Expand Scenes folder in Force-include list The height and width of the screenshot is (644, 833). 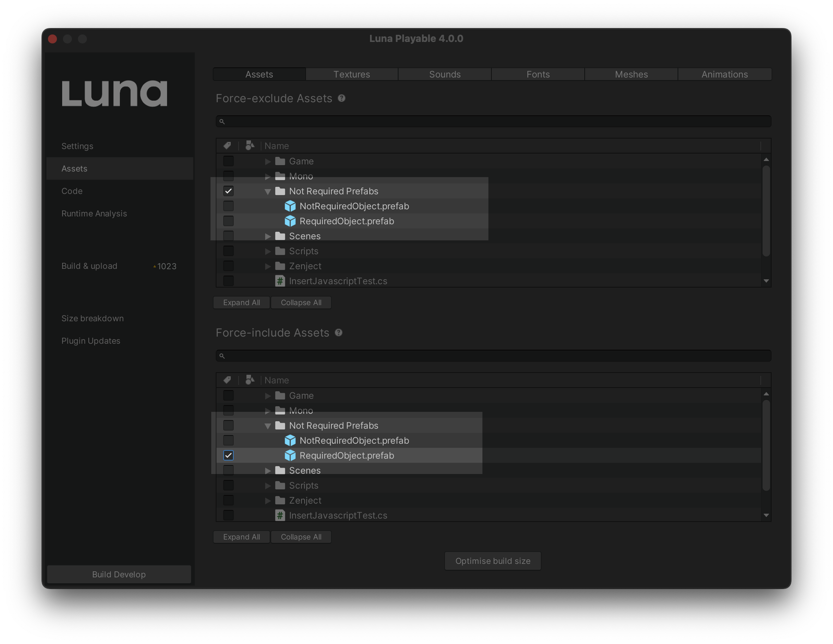268,471
